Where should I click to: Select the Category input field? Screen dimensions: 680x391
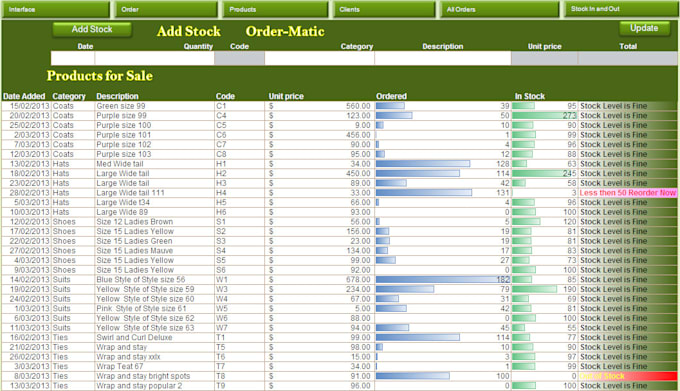tap(320, 58)
